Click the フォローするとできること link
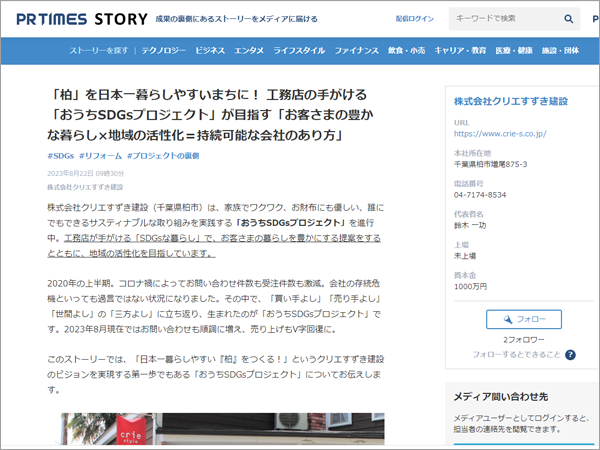The image size is (600, 450). pos(517,355)
